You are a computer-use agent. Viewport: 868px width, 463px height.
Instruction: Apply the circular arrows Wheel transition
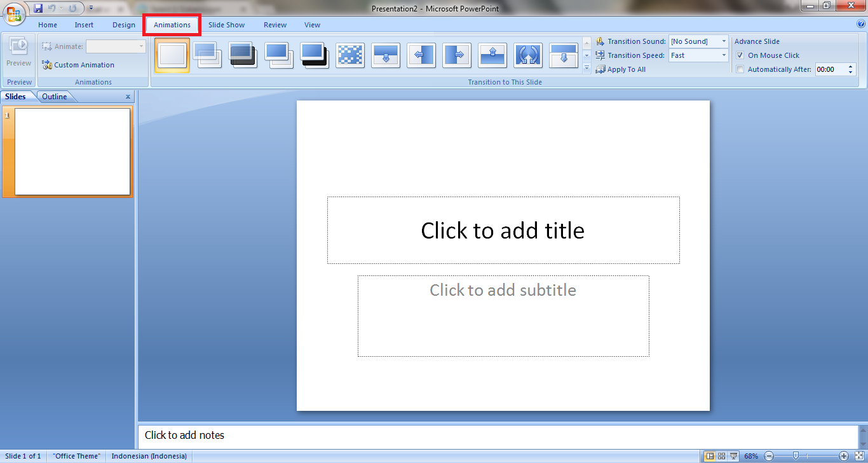click(x=528, y=55)
